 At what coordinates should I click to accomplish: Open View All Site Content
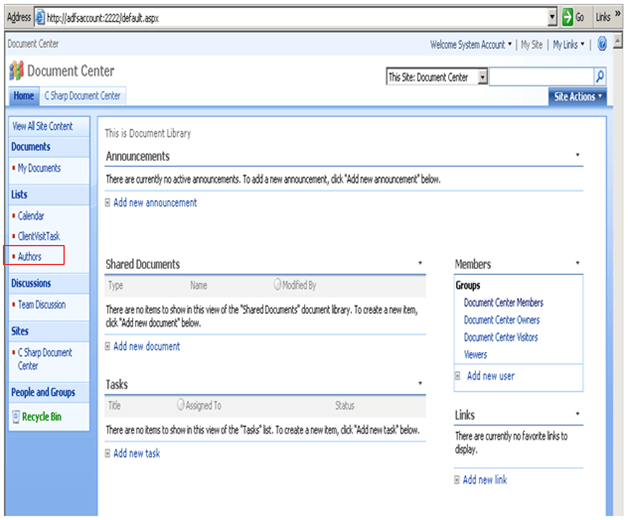coord(42,126)
